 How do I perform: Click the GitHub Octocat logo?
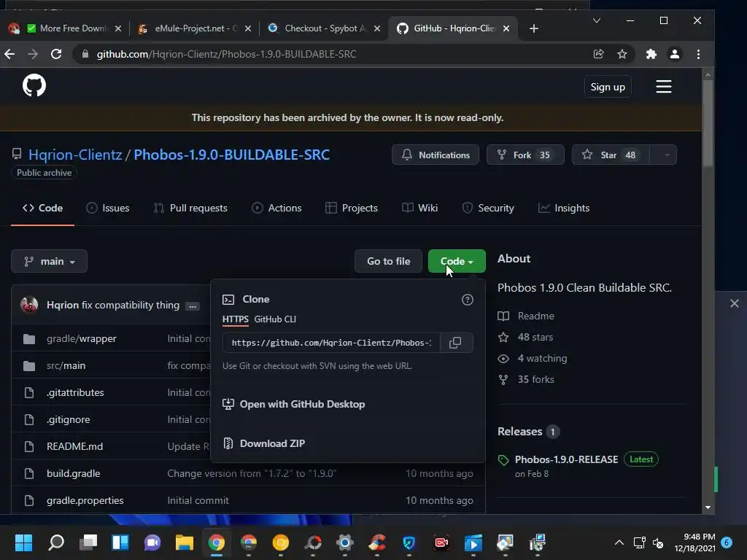(34, 86)
